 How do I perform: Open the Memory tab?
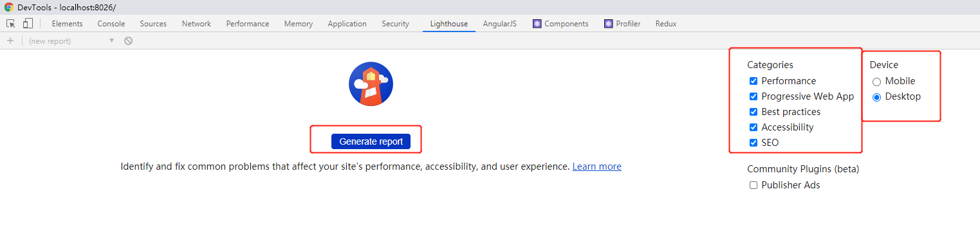299,24
